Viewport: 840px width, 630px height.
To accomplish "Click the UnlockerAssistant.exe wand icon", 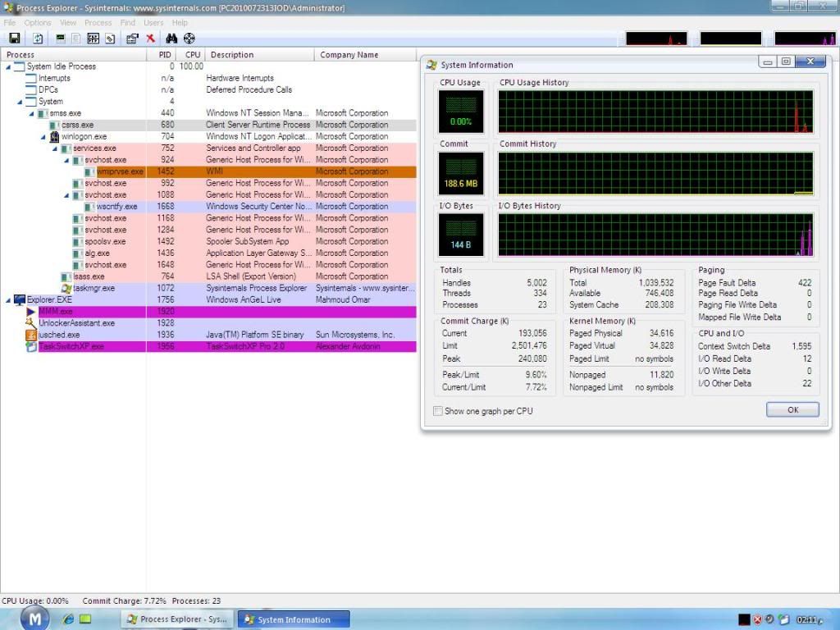I will pyautogui.click(x=31, y=323).
